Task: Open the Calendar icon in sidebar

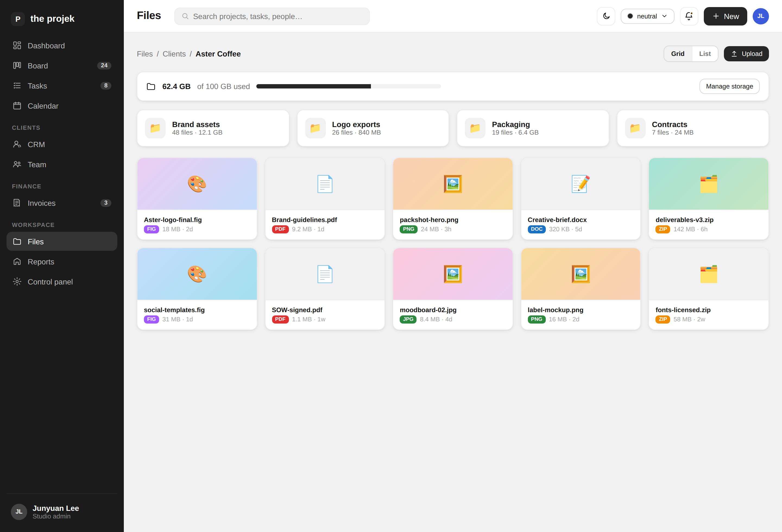Action: (x=17, y=106)
